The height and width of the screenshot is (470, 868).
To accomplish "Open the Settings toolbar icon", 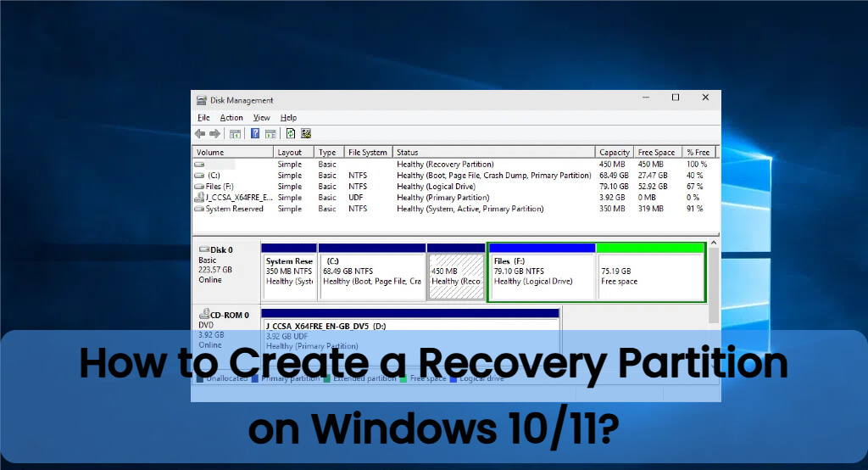I will point(306,133).
